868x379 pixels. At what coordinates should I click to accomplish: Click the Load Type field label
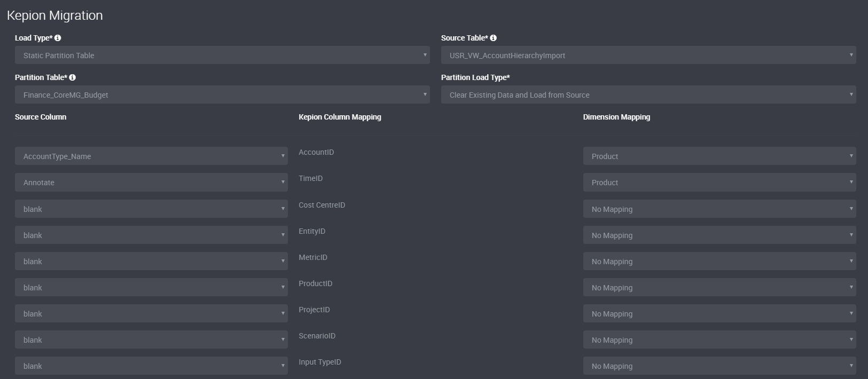pyautogui.click(x=34, y=38)
